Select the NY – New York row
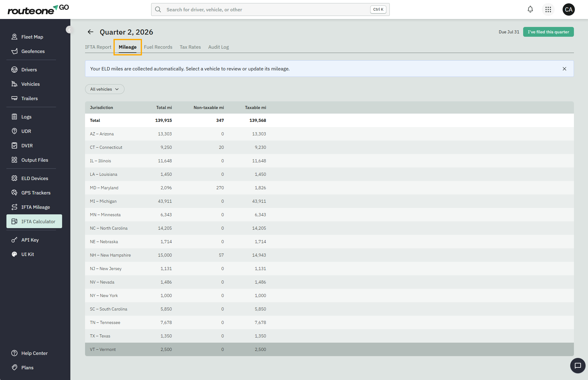The image size is (588, 380). (x=329, y=295)
